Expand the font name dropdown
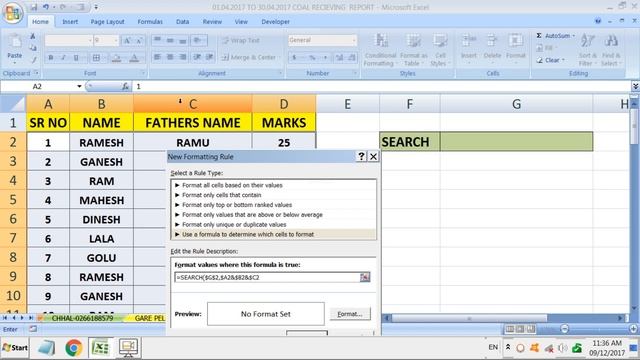This screenshot has width=640, height=360. (90, 40)
